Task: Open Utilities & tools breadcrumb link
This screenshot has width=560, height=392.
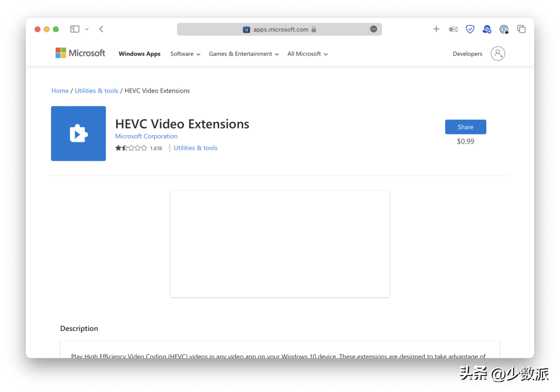Action: tap(96, 90)
